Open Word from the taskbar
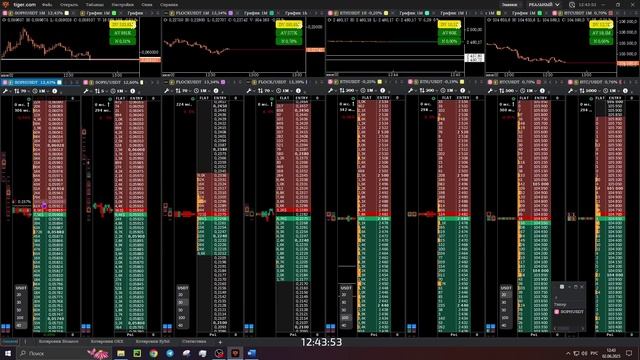Image resolution: width=640 pixels, height=360 pixels. tap(252, 353)
